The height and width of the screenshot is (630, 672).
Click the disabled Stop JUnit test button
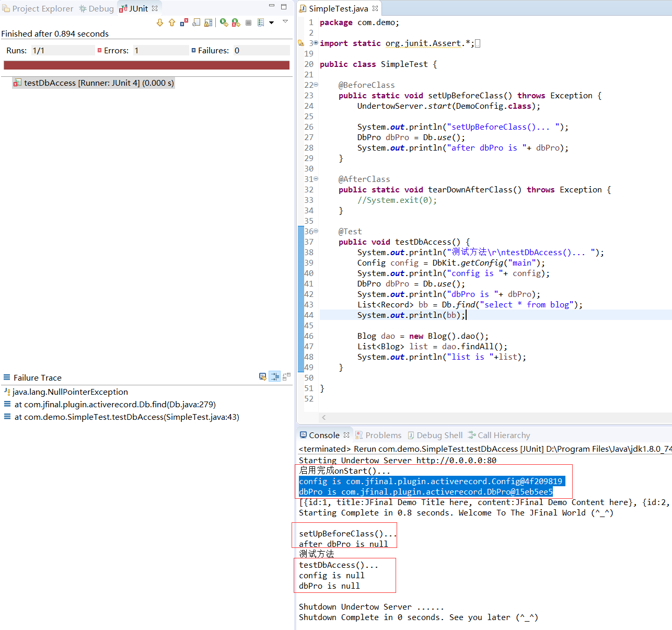click(248, 22)
